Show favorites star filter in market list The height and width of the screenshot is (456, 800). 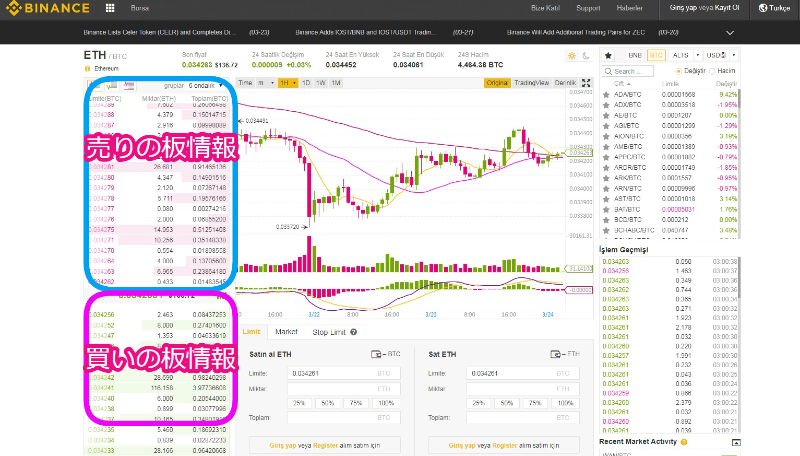coord(606,54)
